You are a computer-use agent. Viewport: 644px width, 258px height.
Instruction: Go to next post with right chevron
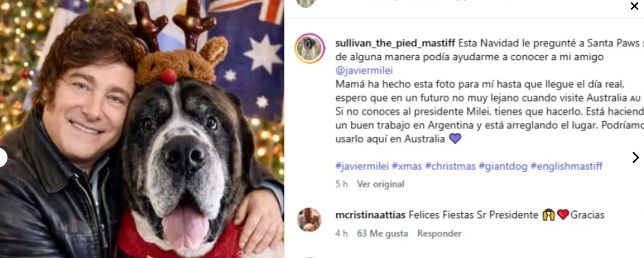[636, 158]
